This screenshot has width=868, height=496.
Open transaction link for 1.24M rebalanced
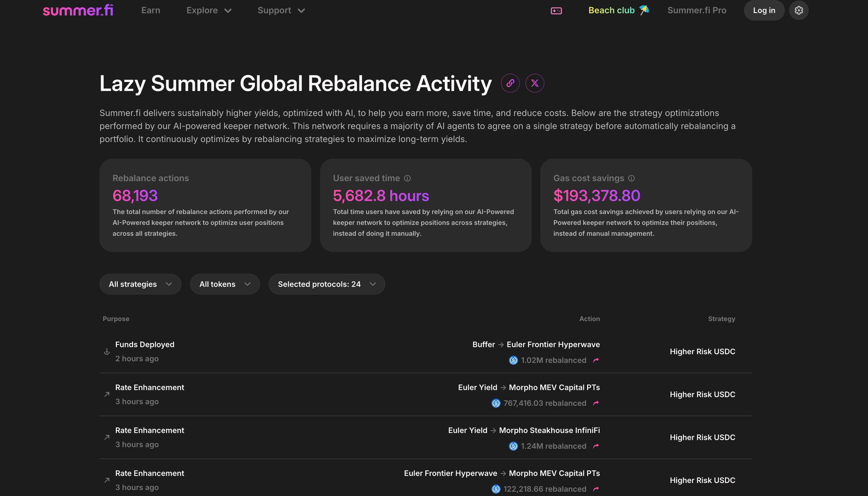[x=596, y=446]
